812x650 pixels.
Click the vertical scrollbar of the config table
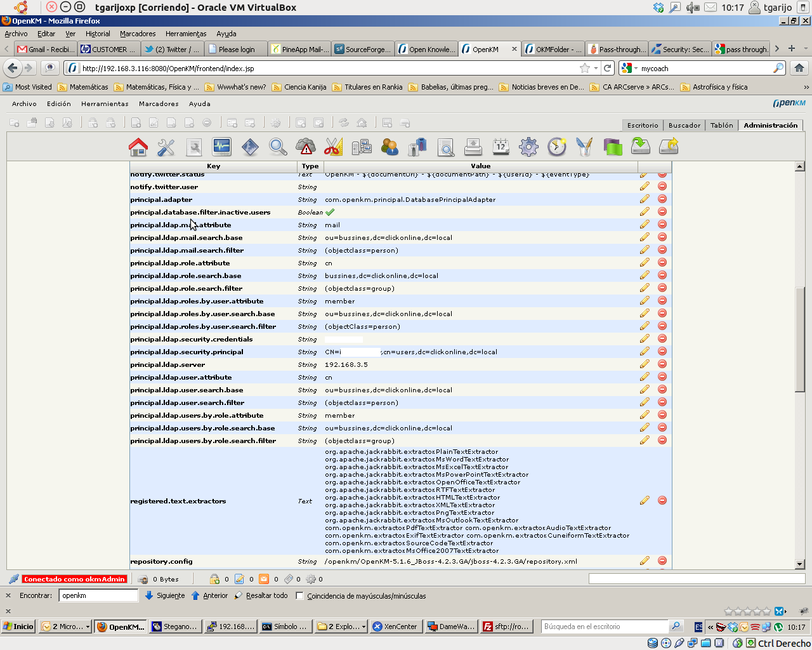point(799,342)
